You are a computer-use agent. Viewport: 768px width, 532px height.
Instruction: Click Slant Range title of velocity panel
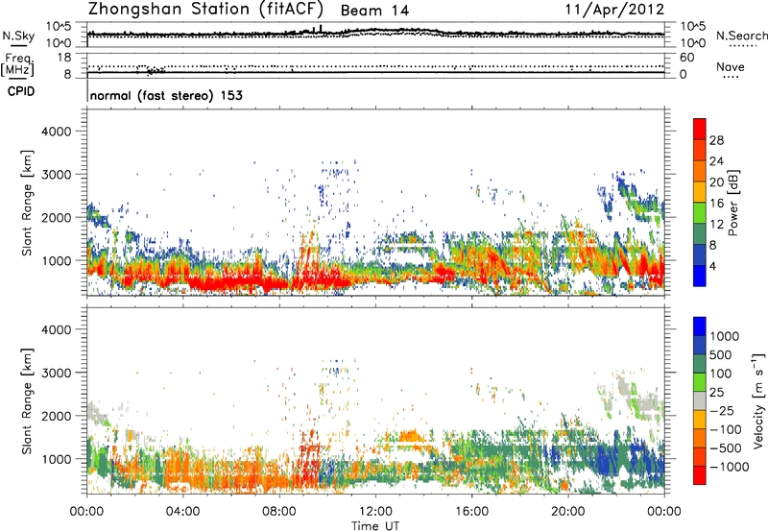pos(27,400)
